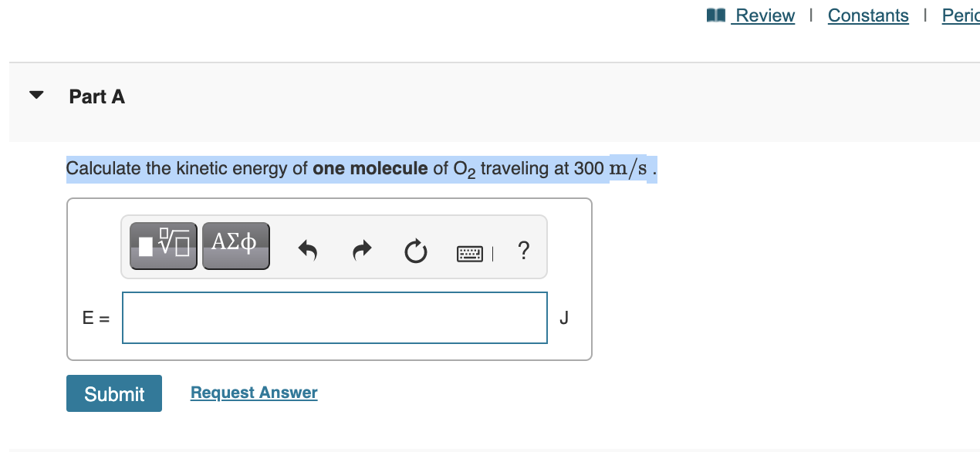Click the J units label

coord(564,317)
